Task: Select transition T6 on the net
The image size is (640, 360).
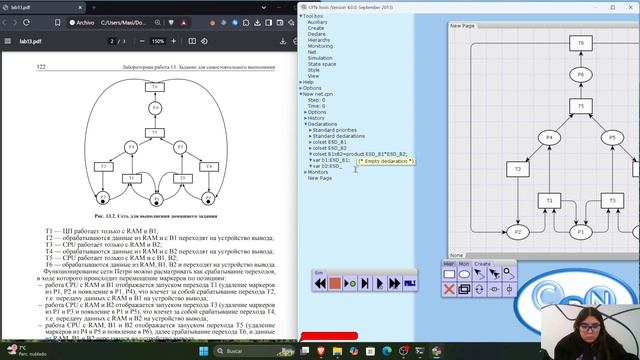Action: pos(581,43)
